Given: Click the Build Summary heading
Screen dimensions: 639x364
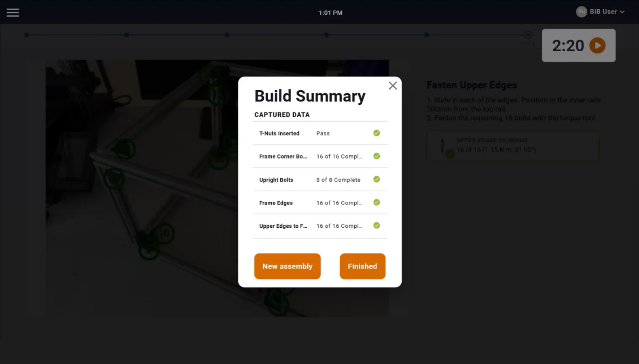Looking at the screenshot, I should [310, 96].
